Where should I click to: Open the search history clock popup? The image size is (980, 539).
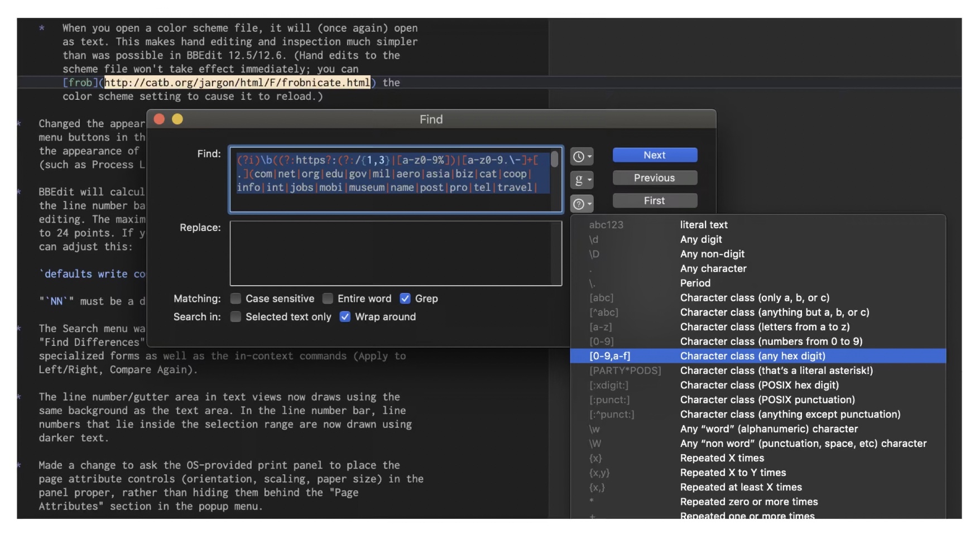click(582, 157)
